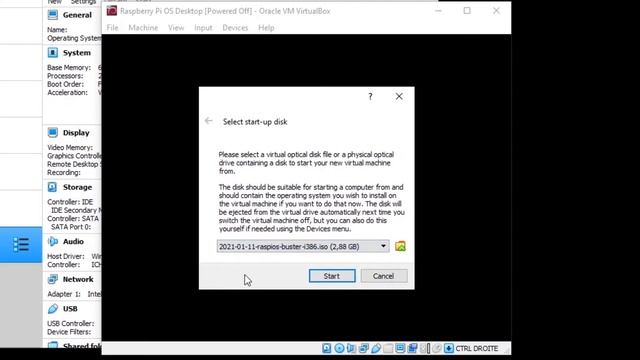Screen dimensions: 640x360
Task: Open the File menu
Action: point(112,28)
